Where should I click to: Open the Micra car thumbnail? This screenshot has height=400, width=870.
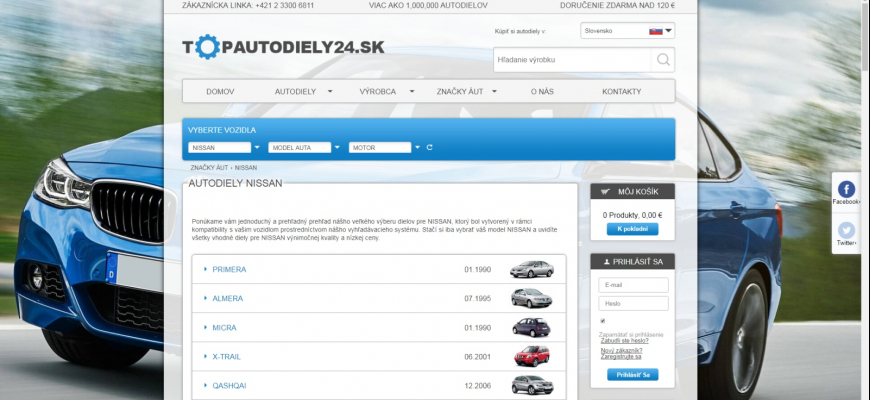coord(532,327)
